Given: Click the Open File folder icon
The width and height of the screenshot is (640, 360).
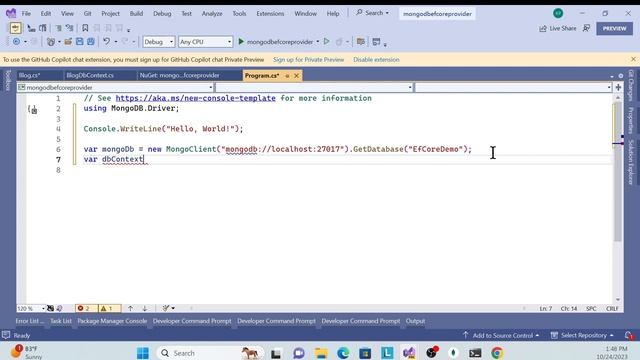Looking at the screenshot, I should point(68,42).
